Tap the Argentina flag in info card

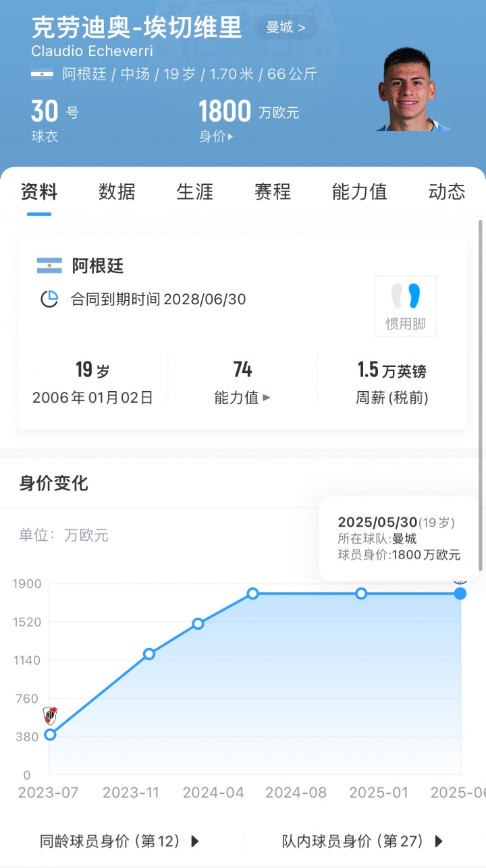(x=49, y=266)
